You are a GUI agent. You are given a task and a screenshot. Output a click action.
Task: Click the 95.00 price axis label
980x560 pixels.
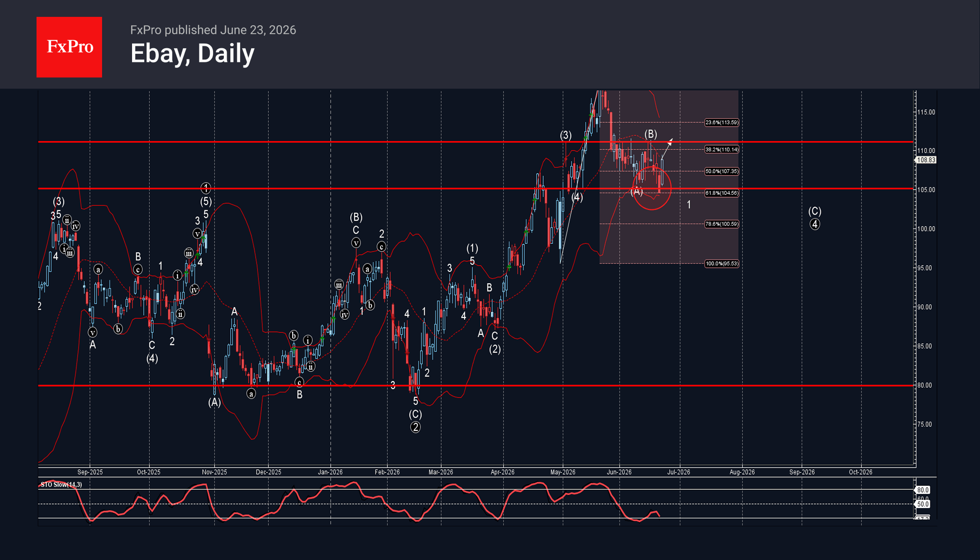click(925, 268)
